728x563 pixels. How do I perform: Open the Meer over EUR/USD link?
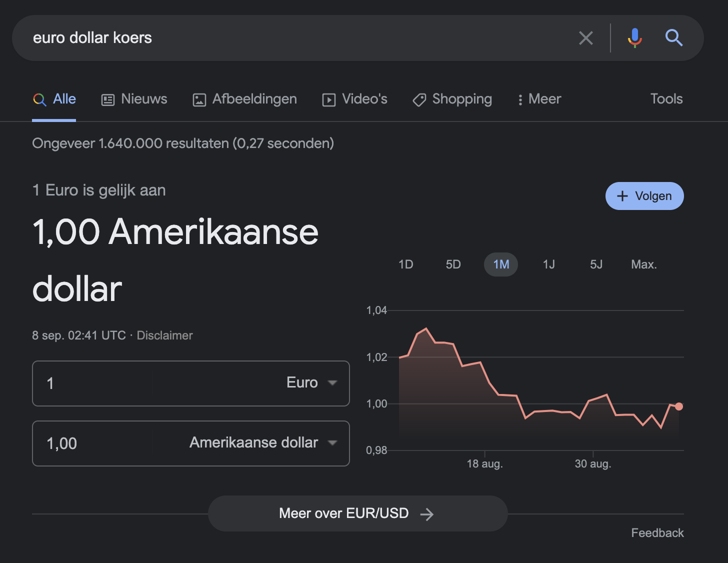pos(357,513)
